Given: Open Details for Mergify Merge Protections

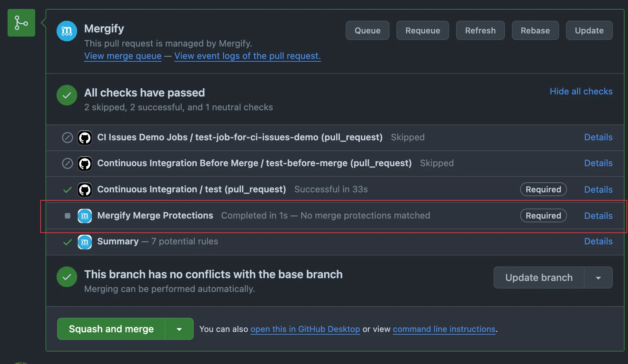Looking at the screenshot, I should tap(598, 216).
